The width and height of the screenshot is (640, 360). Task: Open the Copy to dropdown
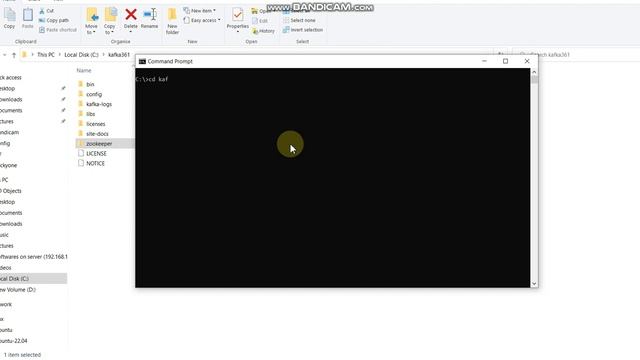tap(109, 21)
